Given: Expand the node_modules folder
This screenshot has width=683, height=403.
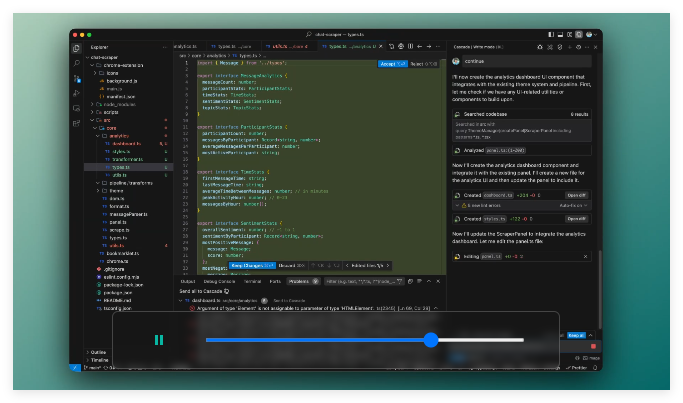Looking at the screenshot, I should coord(92,105).
